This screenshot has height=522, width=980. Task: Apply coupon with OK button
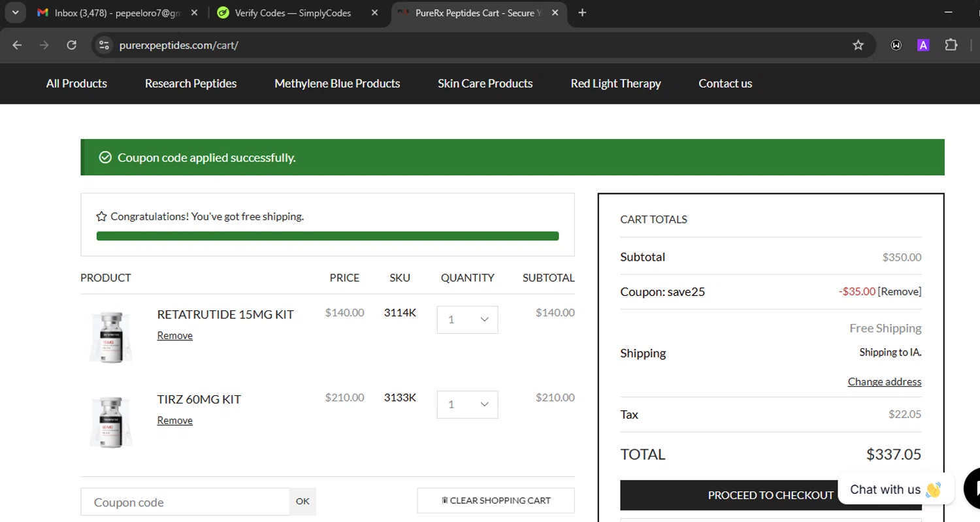302,502
